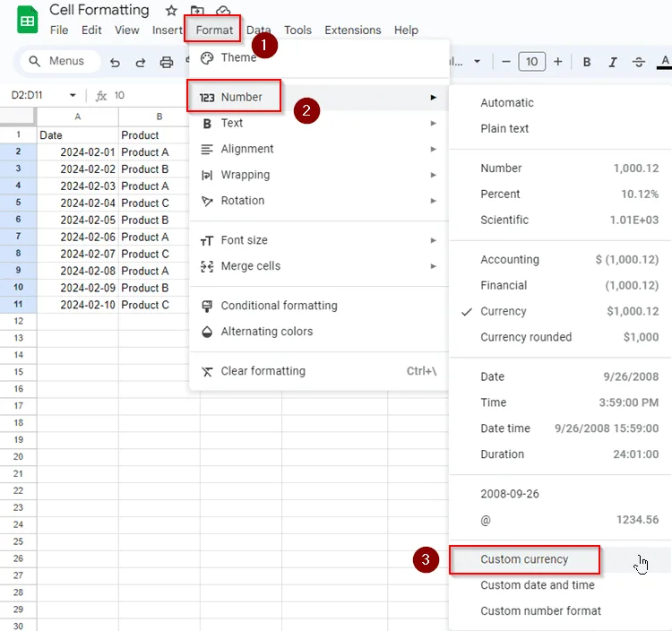Expand the Merge cells submenu
The image size is (672, 631).
(319, 266)
